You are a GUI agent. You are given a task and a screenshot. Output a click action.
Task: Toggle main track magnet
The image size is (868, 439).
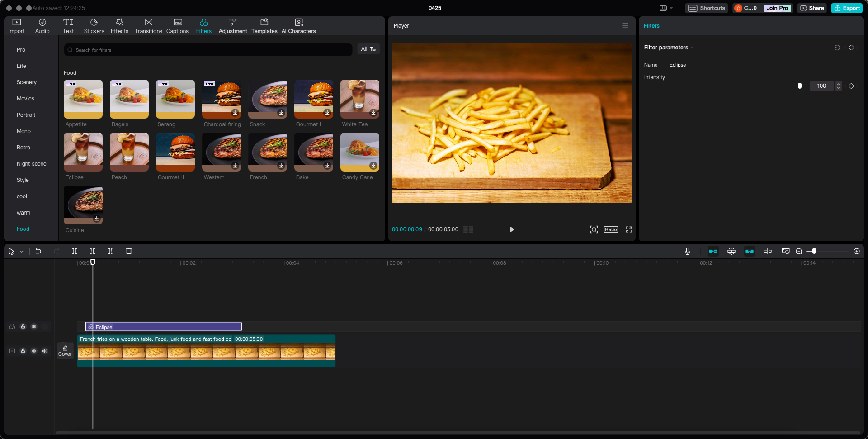[x=713, y=251]
